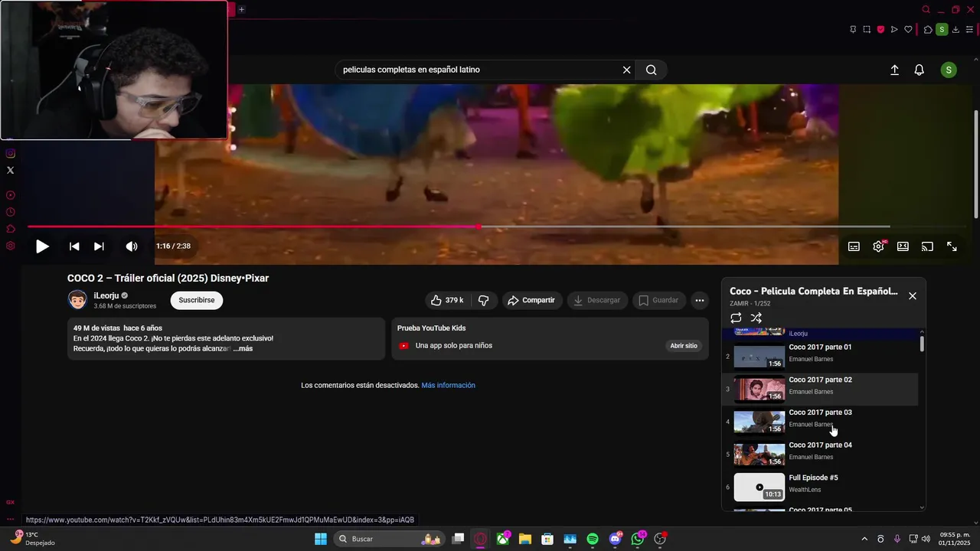
Task: Open iLeorju channel avatar
Action: pos(77,300)
